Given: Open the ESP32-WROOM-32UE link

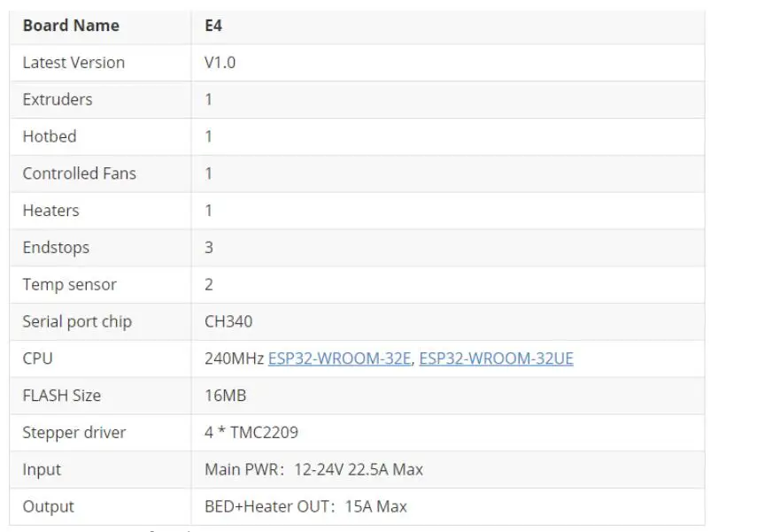Looking at the screenshot, I should [496, 359].
